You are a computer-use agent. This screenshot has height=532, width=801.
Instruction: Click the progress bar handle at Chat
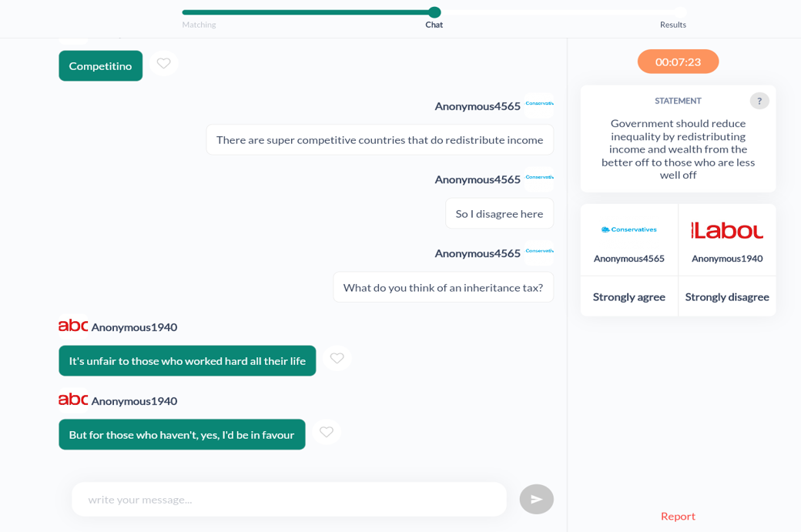coord(434,12)
